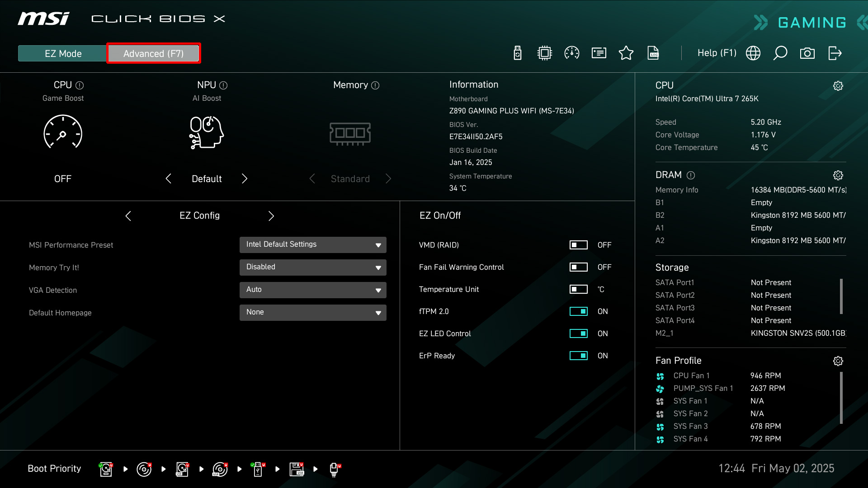Click left arrow next to Memory Standard

(312, 178)
